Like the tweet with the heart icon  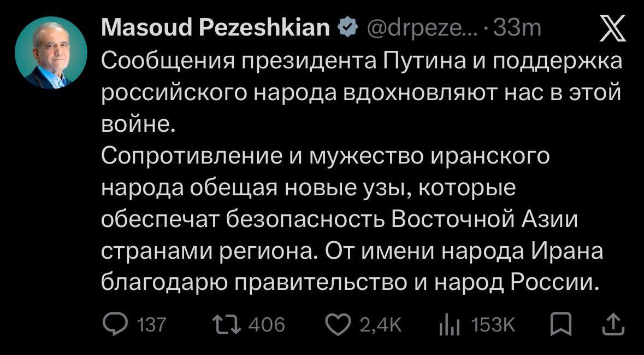click(338, 325)
